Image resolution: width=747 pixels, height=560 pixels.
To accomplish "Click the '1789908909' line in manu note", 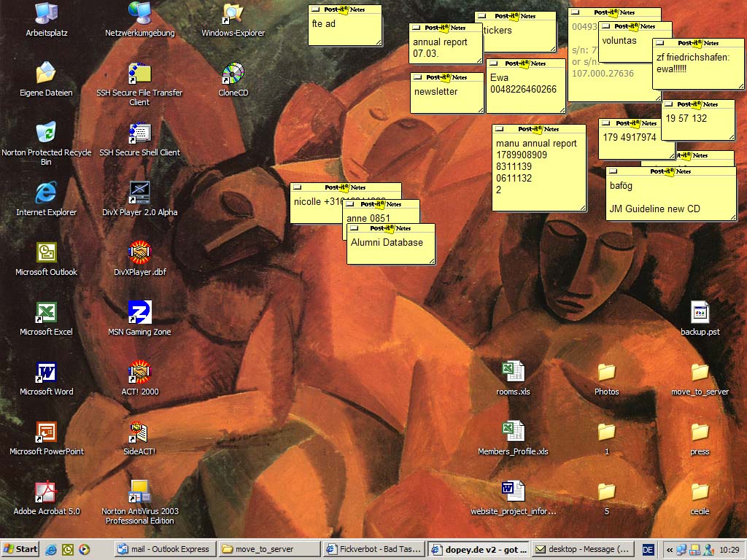I will (x=522, y=155).
